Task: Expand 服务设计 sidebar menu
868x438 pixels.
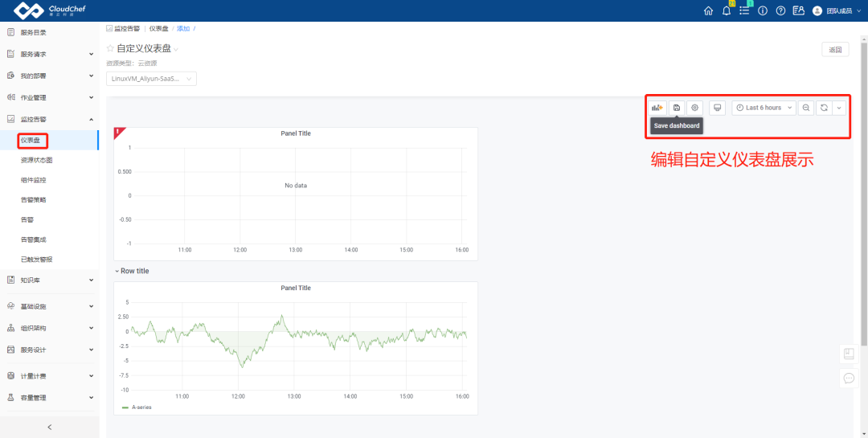Action: [x=49, y=350]
